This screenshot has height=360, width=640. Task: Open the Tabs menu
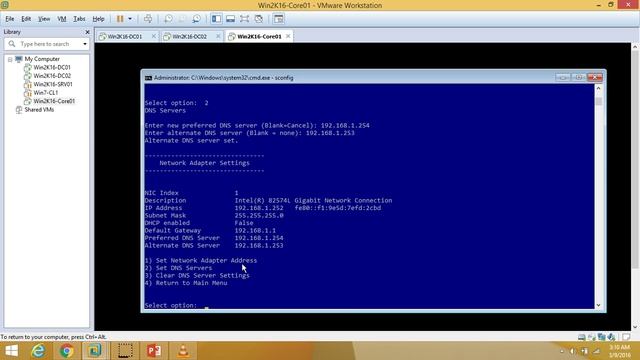[79, 19]
